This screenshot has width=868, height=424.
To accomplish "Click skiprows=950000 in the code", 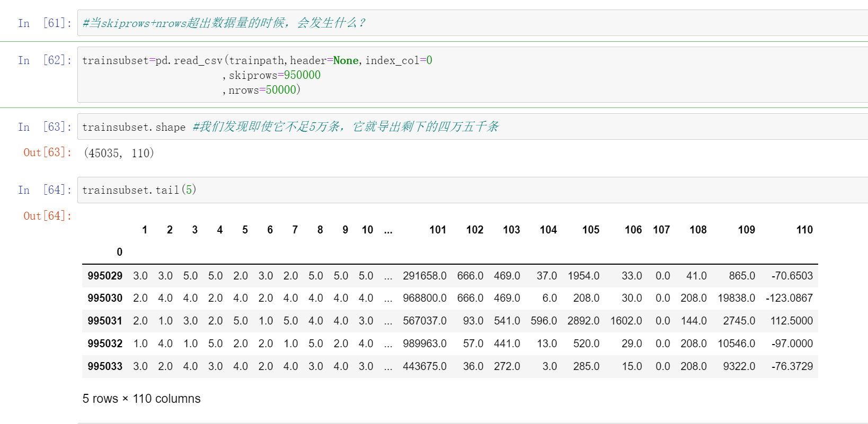I will (274, 75).
